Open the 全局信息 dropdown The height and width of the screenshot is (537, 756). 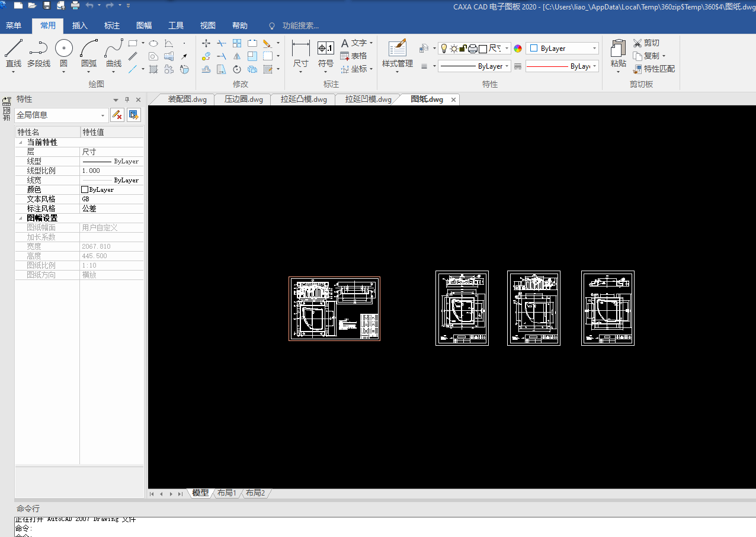(x=62, y=115)
